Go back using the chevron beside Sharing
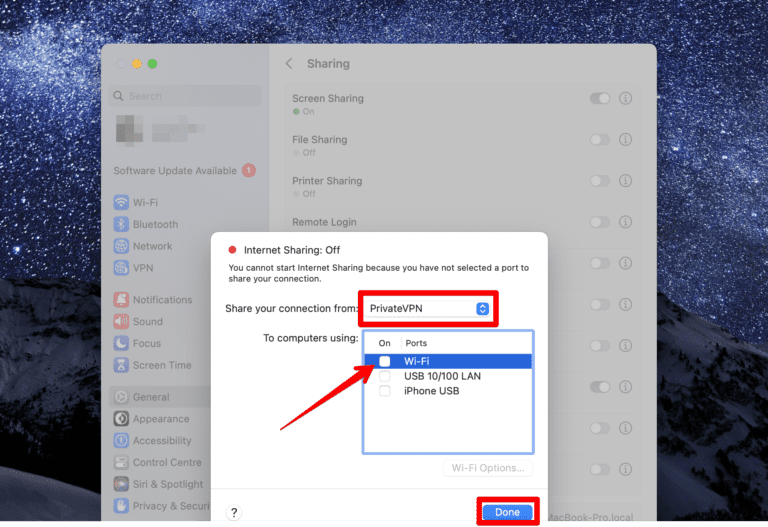This screenshot has height=527, width=768. point(289,64)
